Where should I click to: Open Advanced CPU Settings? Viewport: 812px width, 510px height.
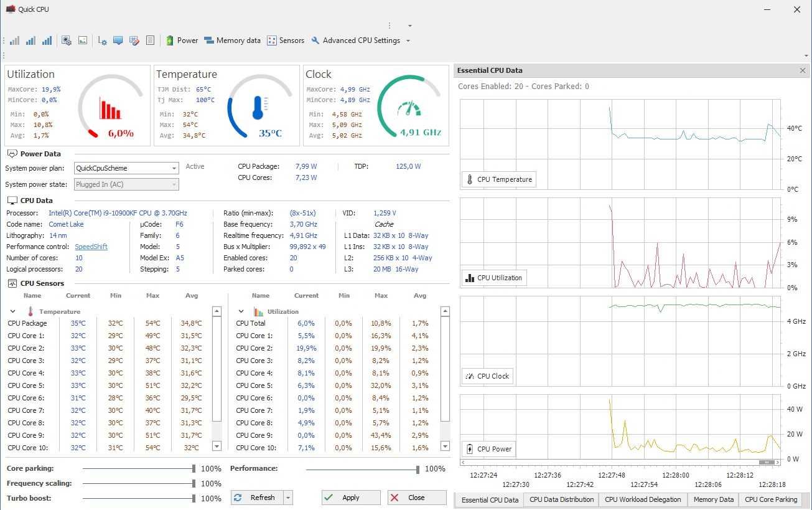355,40
